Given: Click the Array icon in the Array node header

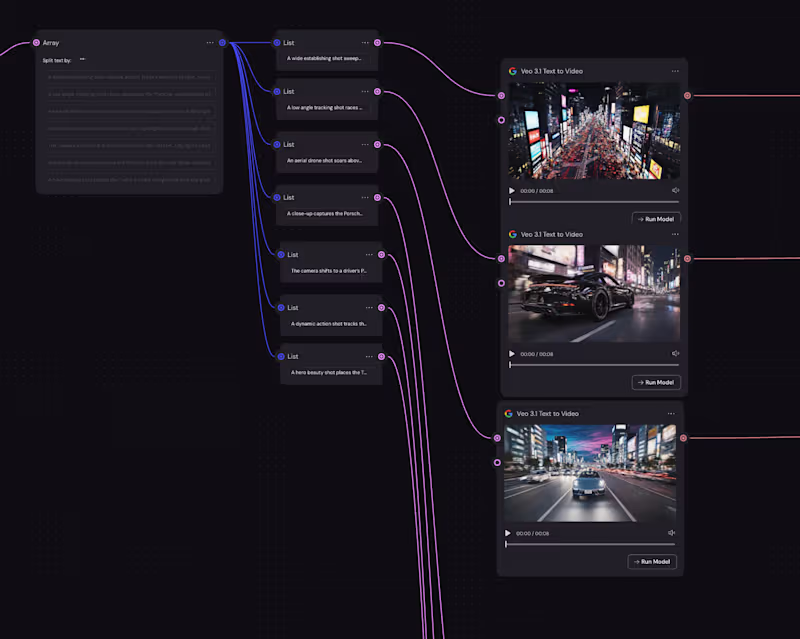Looking at the screenshot, I should 35,42.
